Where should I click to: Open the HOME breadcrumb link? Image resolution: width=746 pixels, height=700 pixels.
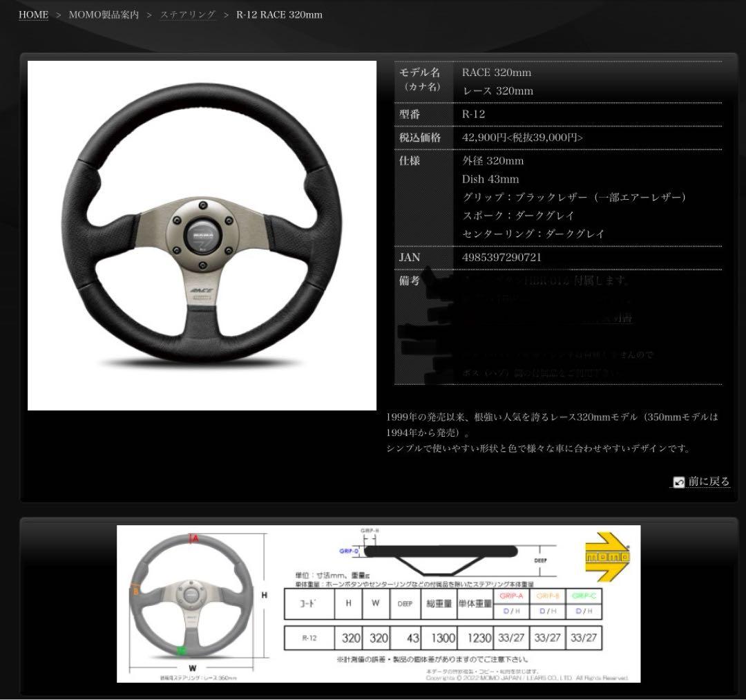[33, 15]
